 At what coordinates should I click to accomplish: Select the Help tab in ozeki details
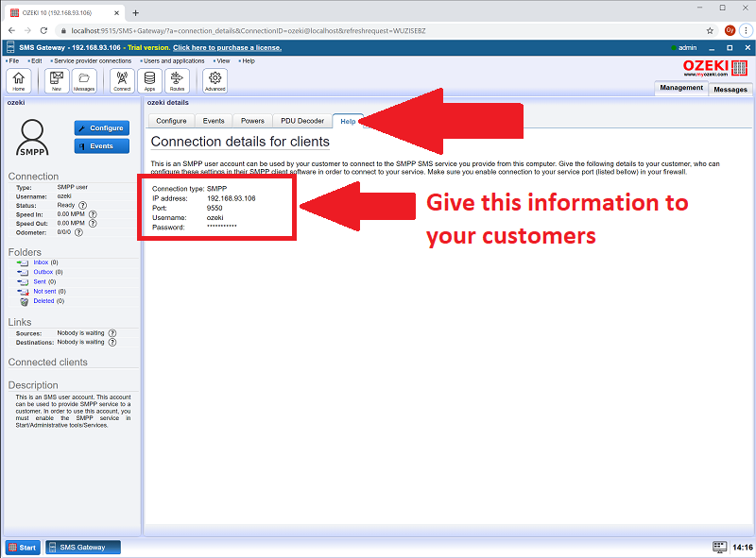(x=348, y=122)
